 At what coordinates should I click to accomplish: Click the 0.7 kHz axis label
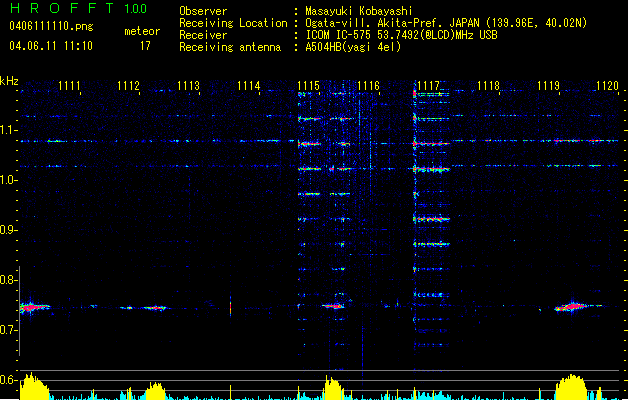[8, 330]
